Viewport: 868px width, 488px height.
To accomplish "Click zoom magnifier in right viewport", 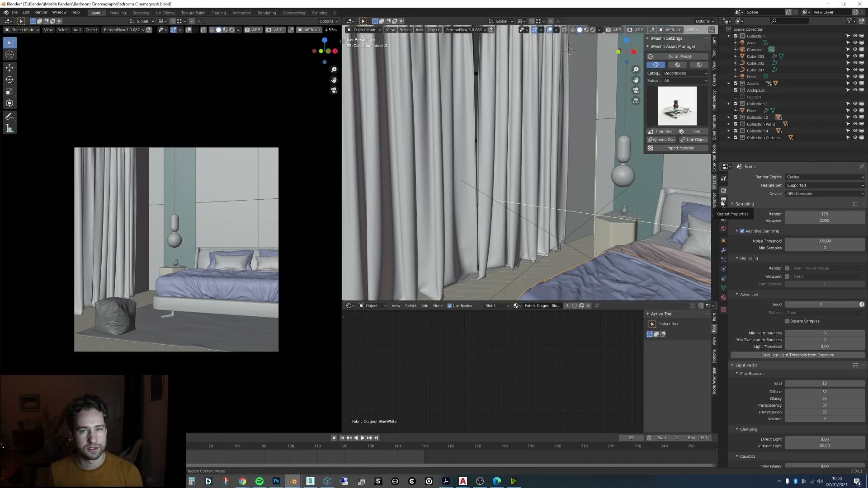I will point(636,70).
